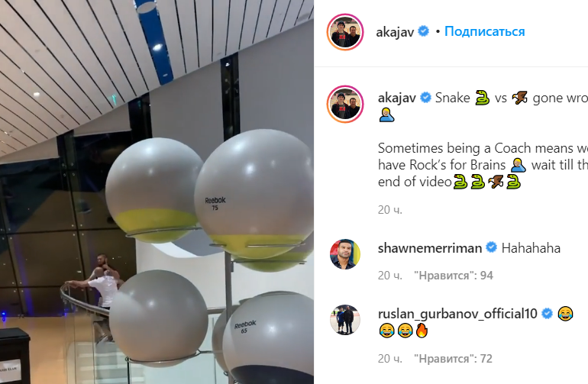Screen dimensions: 588x384
Task: Open ruslan_gurbanov_official10's avatar
Action: pos(345,320)
